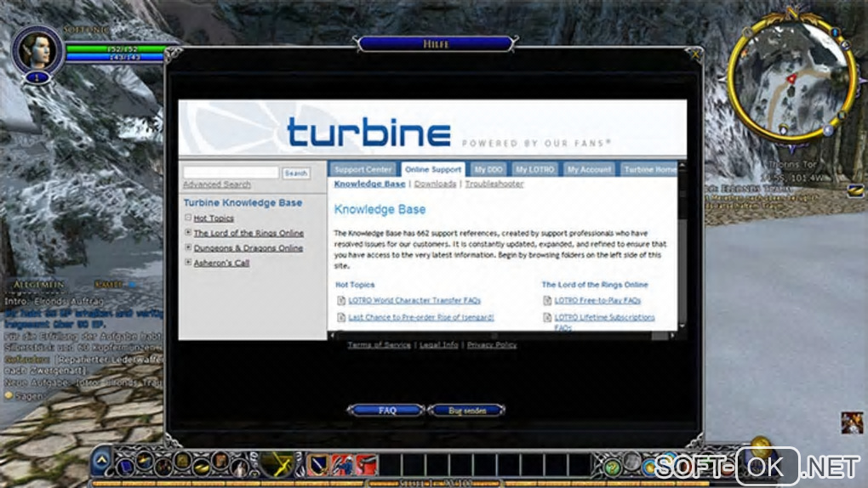Screen dimensions: 868x488
Task: Open Privacy Policy link
Action: [492, 344]
